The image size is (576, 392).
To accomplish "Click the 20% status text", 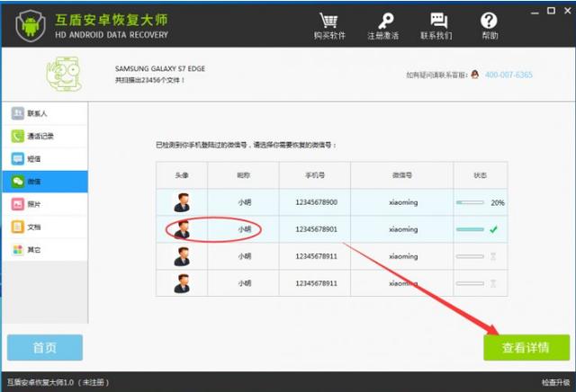I will tap(498, 202).
